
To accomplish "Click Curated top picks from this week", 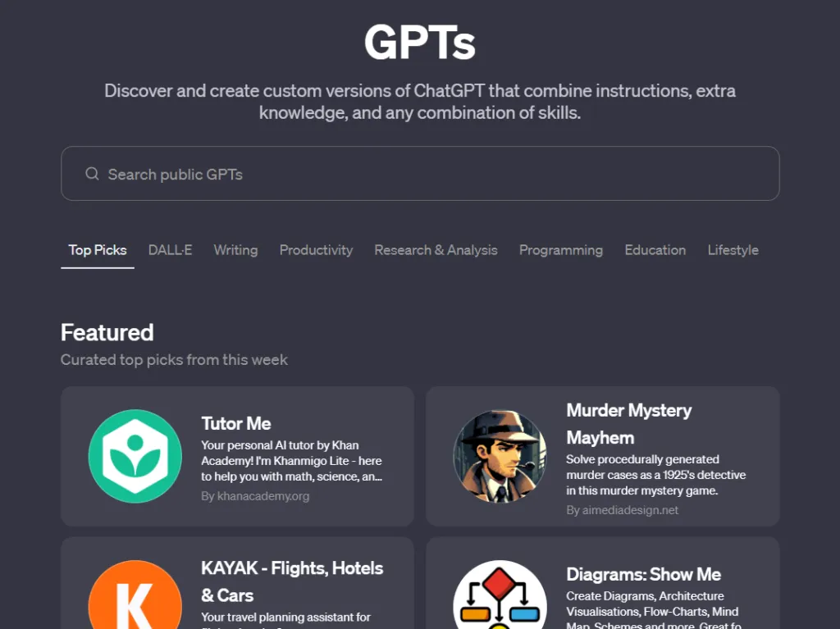I will click(x=174, y=359).
